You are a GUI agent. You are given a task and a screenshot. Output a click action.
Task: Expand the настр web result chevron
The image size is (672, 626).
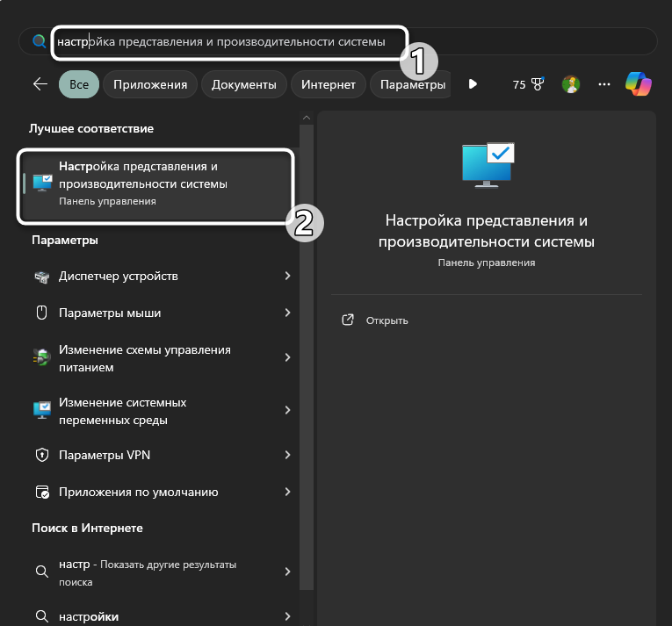click(x=287, y=572)
